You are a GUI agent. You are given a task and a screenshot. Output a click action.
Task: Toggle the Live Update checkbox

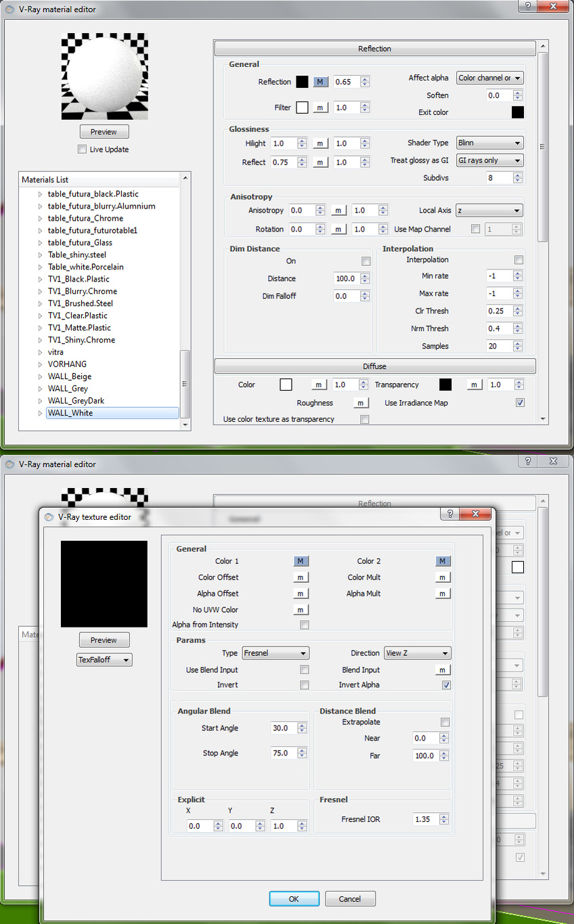click(x=82, y=150)
